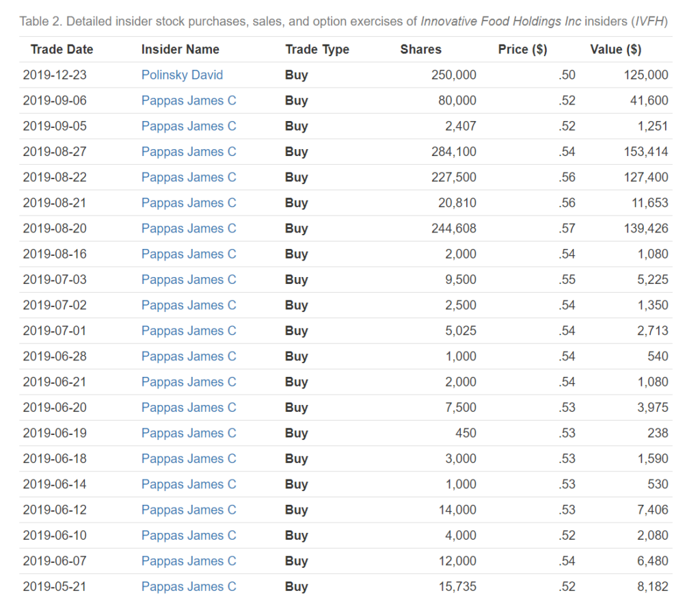Open Pappas James C link for 2019-09-05
This screenshot has height=604, width=700.
point(189,126)
